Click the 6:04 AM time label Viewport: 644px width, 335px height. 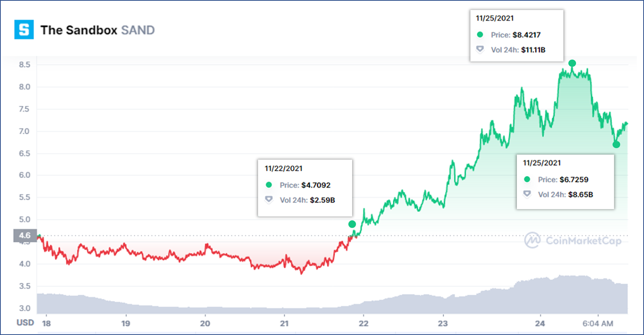[x=598, y=323]
